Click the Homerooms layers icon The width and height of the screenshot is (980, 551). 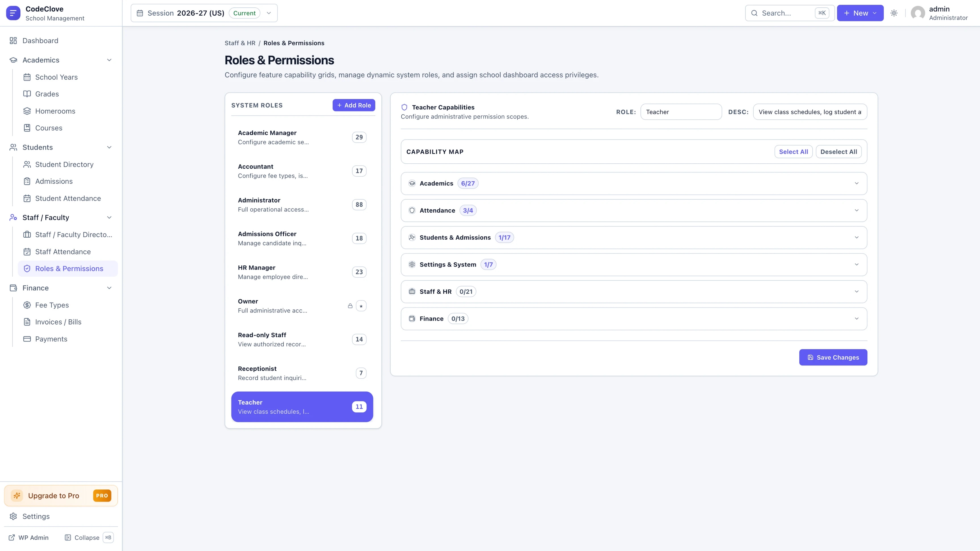(27, 111)
